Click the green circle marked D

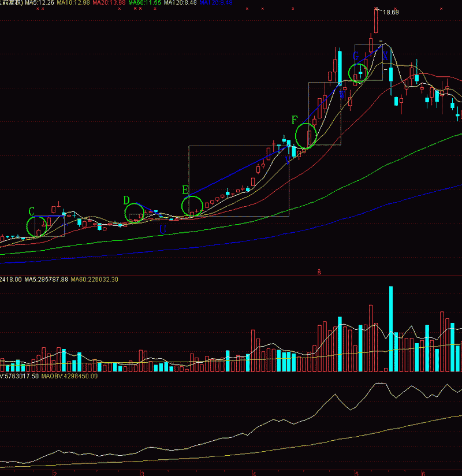(x=135, y=213)
